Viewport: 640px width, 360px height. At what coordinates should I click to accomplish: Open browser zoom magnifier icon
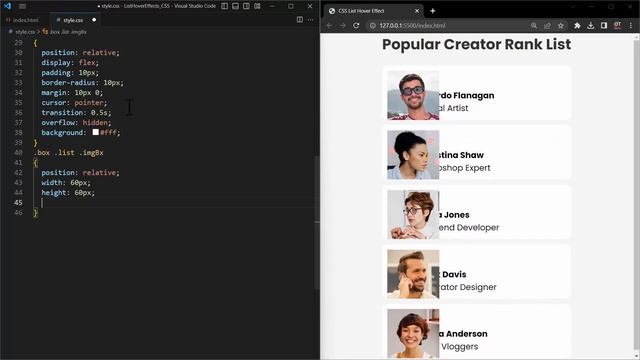pyautogui.click(x=533, y=25)
